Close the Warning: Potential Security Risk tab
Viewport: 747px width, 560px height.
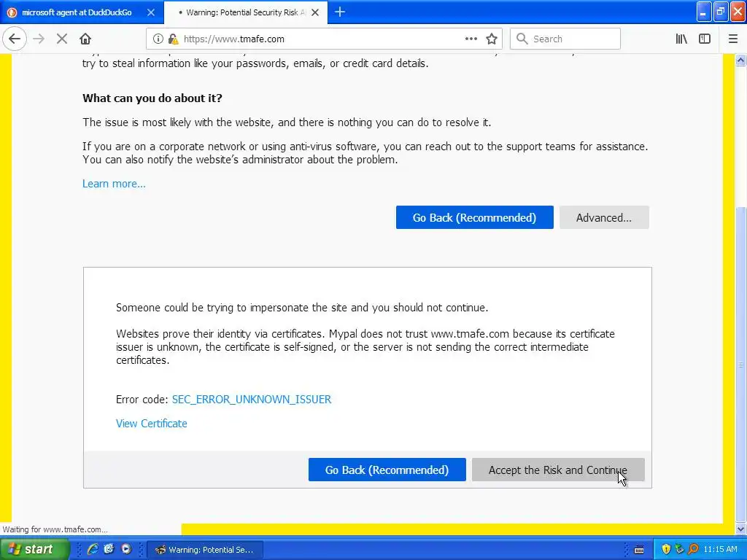315,12
